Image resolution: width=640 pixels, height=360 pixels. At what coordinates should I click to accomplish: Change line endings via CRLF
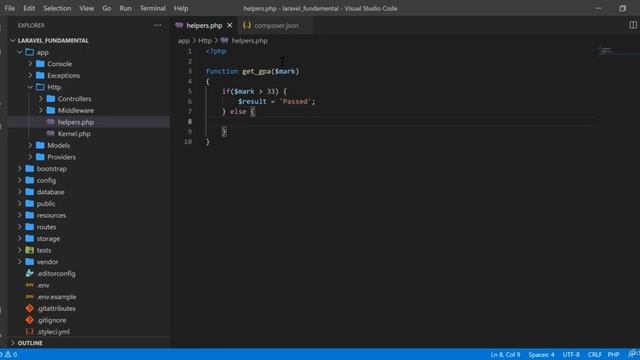click(594, 354)
